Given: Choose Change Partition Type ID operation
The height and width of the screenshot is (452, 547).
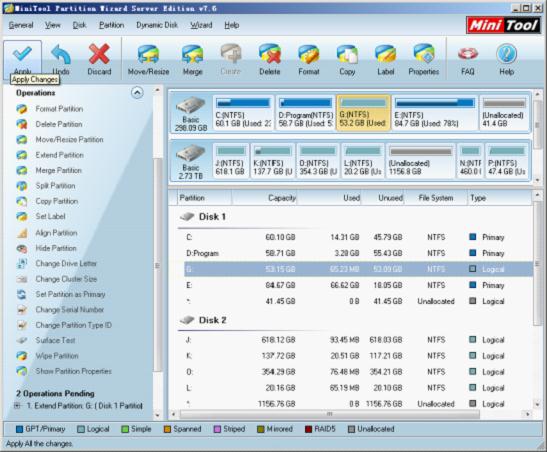Looking at the screenshot, I should tap(73, 325).
